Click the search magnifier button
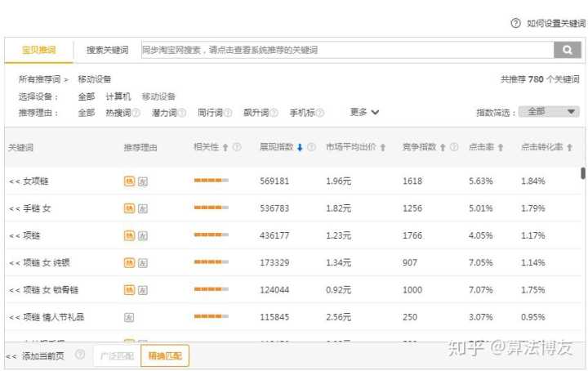 pyautogui.click(x=567, y=51)
